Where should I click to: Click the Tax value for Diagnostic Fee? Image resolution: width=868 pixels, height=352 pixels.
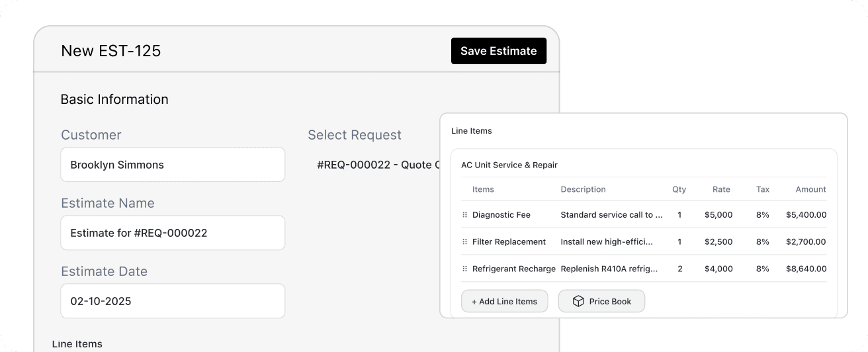pos(762,215)
